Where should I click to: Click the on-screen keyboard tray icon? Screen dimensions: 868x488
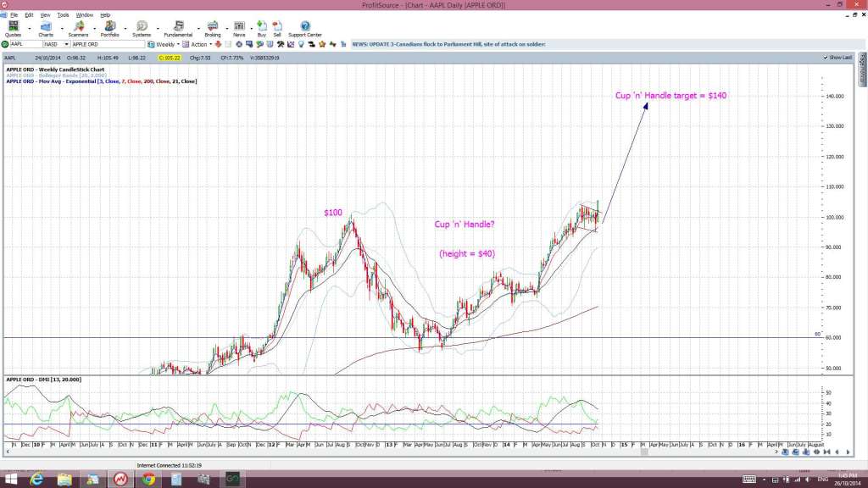click(749, 480)
